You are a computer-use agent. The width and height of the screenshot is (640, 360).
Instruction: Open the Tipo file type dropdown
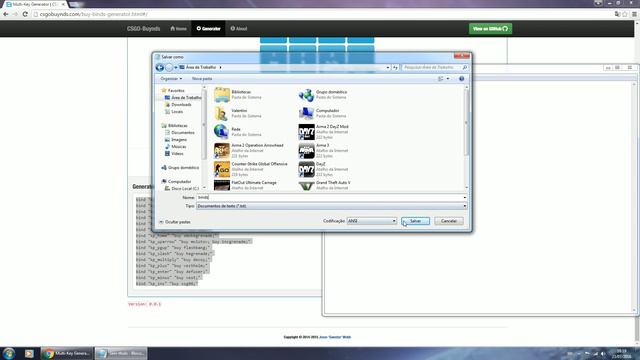point(331,206)
